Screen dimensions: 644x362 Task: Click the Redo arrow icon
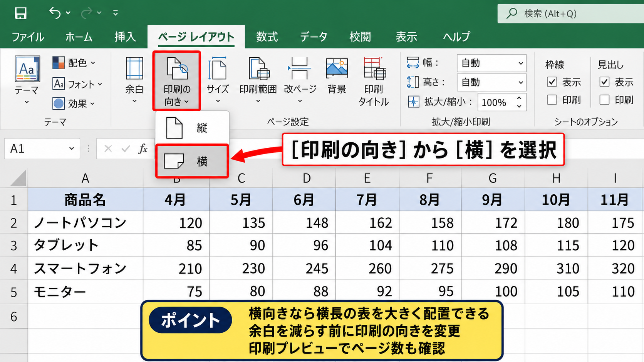point(87,13)
